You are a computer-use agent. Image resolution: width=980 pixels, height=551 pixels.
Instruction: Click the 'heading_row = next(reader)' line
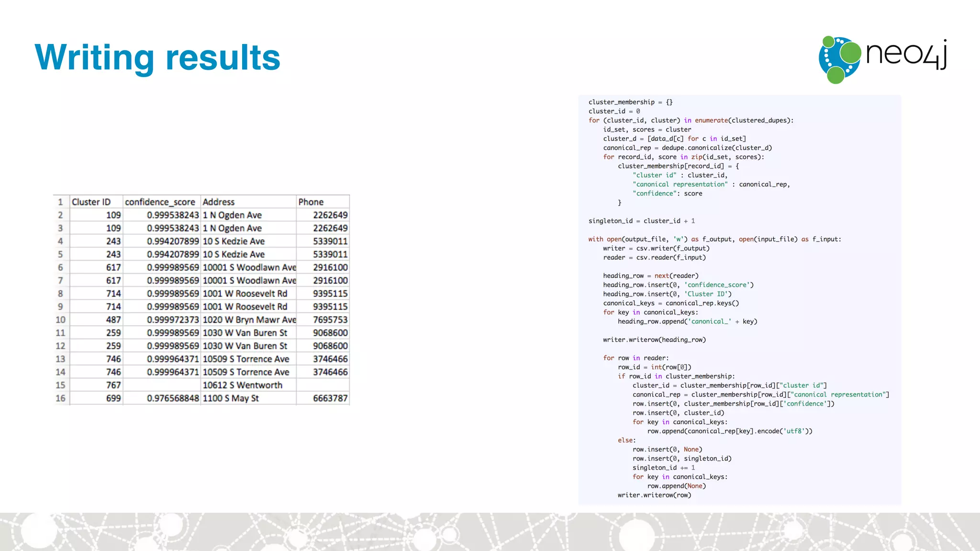[x=651, y=276]
